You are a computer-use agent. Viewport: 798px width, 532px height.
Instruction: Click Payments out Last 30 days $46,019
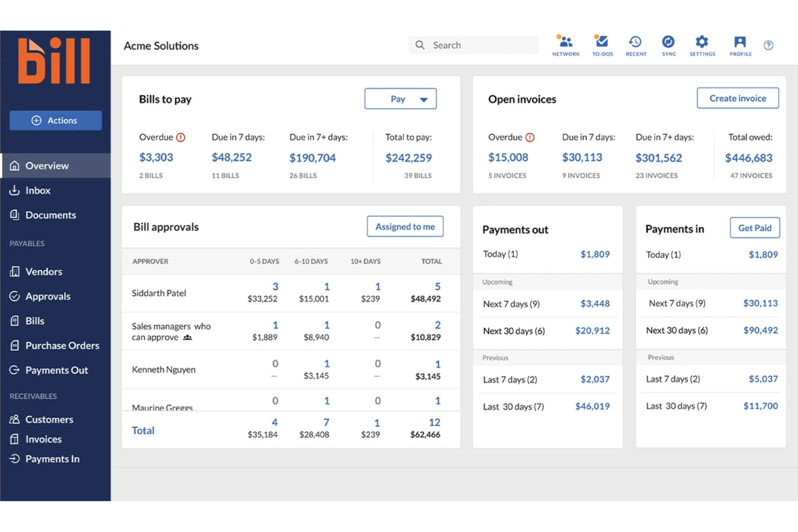(593, 406)
